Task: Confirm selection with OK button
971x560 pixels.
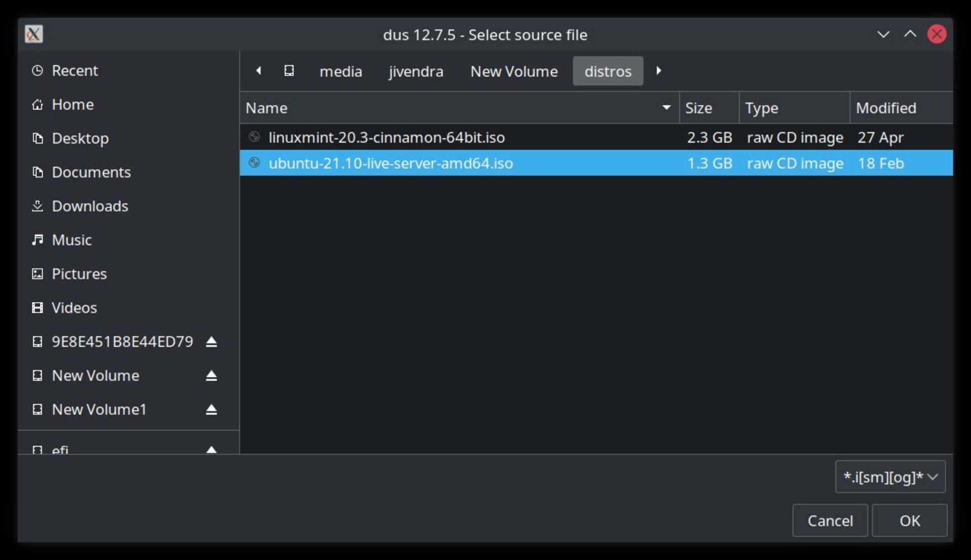Action: (x=909, y=521)
